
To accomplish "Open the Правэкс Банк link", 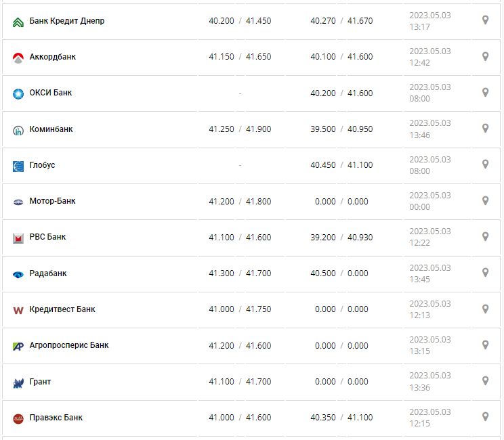I will pyautogui.click(x=56, y=418).
